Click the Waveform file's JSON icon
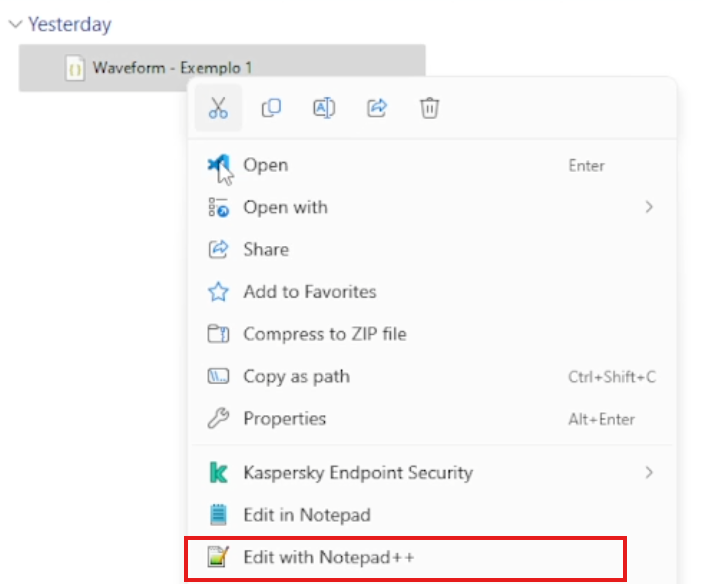The height and width of the screenshot is (584, 703). (74, 68)
